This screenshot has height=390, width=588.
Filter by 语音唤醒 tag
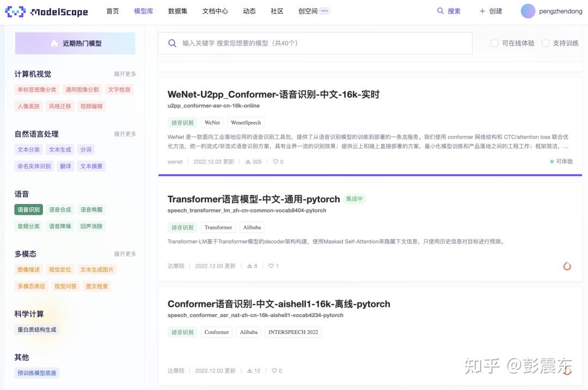click(91, 210)
